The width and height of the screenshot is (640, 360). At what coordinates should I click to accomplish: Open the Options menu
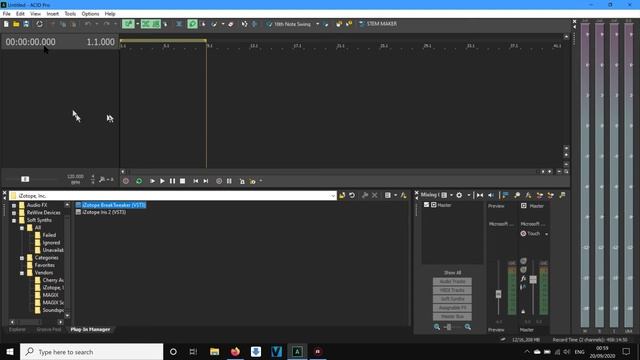(x=90, y=14)
